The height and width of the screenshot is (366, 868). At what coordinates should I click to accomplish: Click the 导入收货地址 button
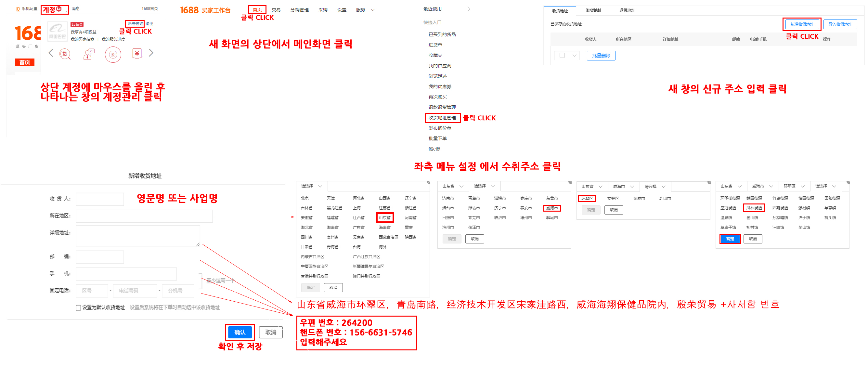840,24
